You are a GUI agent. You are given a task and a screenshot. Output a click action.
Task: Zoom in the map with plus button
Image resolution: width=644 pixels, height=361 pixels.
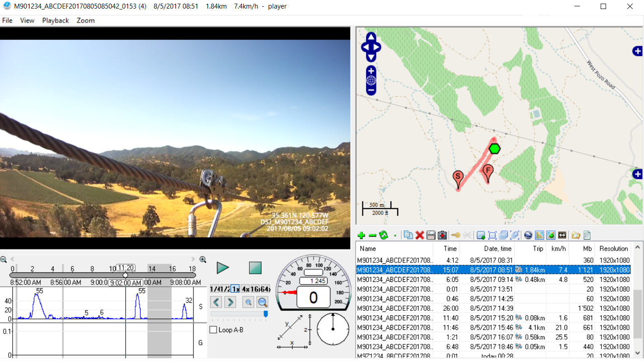[371, 71]
